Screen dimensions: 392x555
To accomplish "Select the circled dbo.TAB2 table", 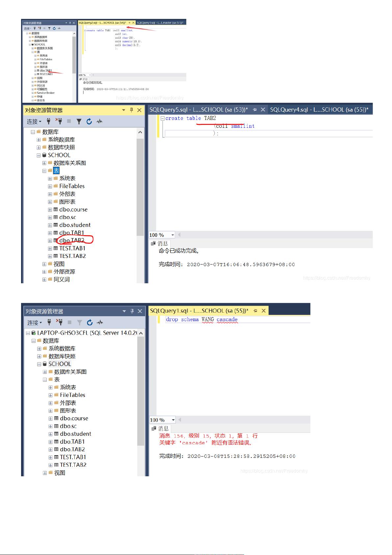I will [72, 240].
